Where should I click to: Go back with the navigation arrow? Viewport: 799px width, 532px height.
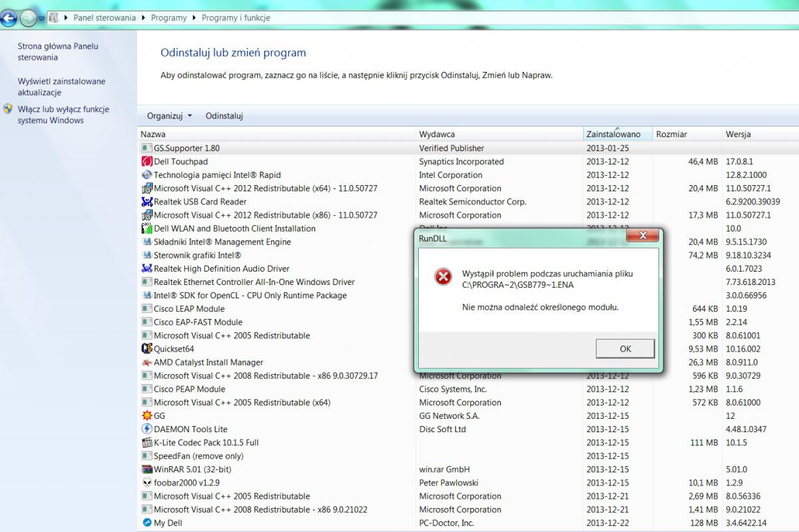9,19
